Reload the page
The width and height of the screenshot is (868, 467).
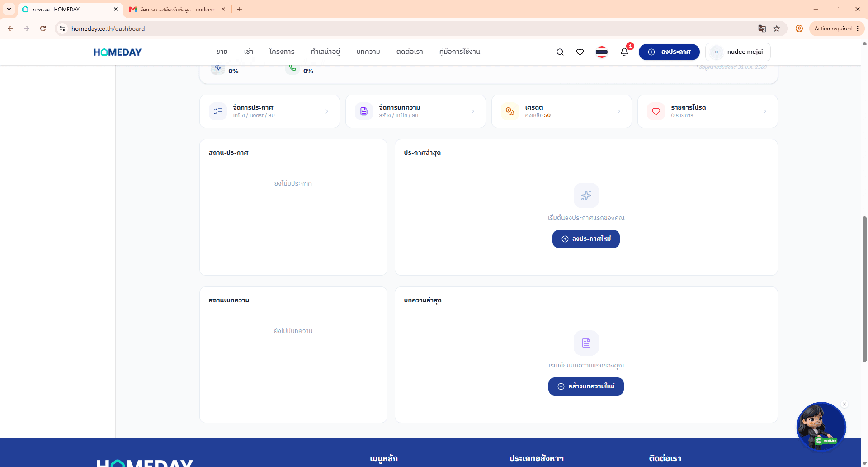[43, 29]
